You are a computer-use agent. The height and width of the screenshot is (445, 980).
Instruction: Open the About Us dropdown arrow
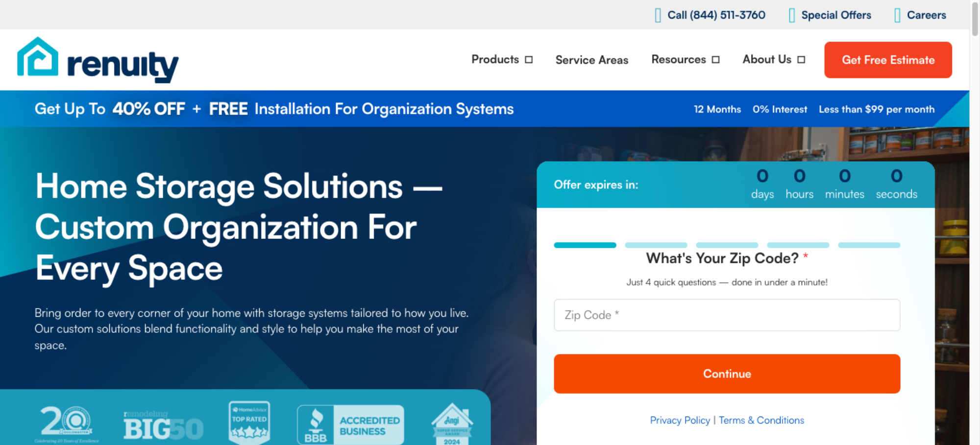[x=801, y=60]
